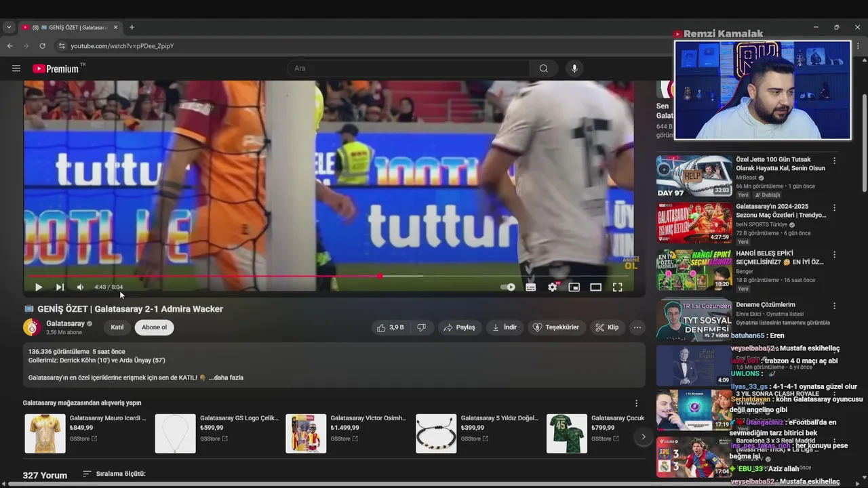Viewport: 868px width, 488px height.
Task: Mute the video volume
Action: point(80,287)
